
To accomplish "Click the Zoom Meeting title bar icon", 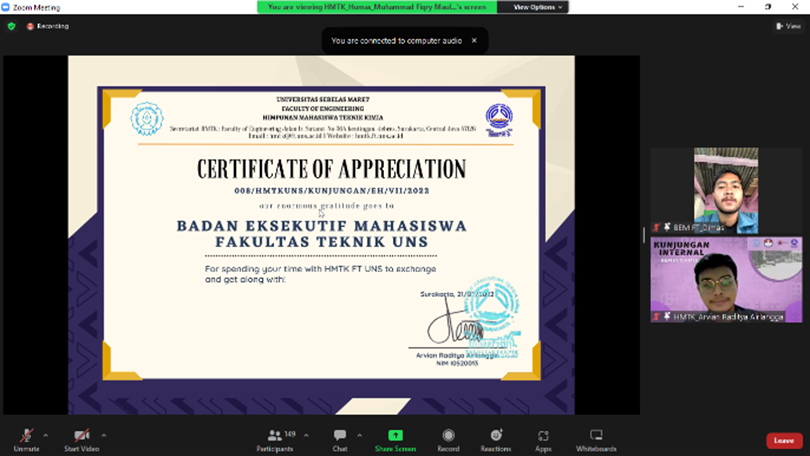I will [6, 7].
